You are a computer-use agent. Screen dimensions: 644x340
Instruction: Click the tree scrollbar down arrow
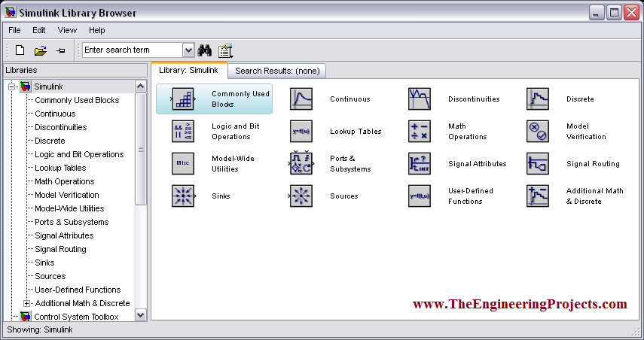(x=140, y=315)
